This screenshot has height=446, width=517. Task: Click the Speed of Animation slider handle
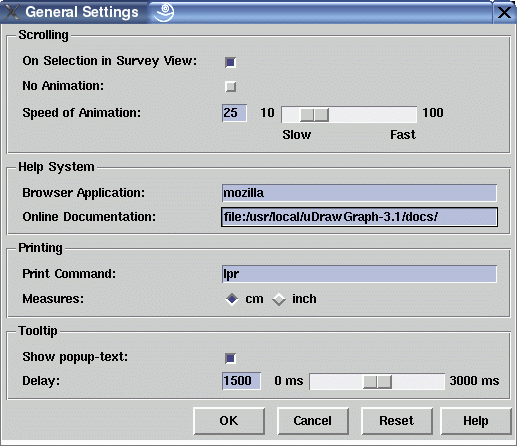point(314,115)
